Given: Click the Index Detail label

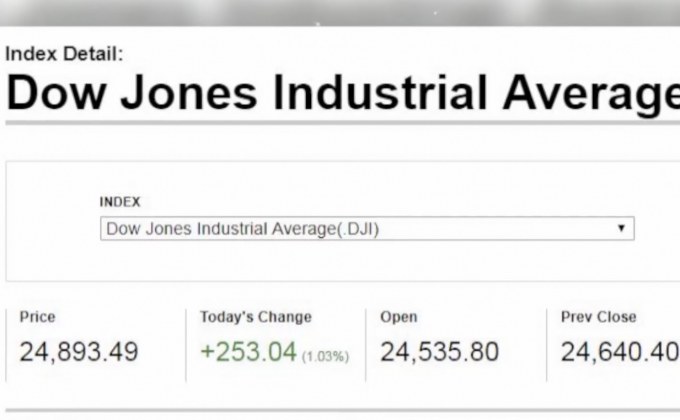Looking at the screenshot, I should (65, 55).
